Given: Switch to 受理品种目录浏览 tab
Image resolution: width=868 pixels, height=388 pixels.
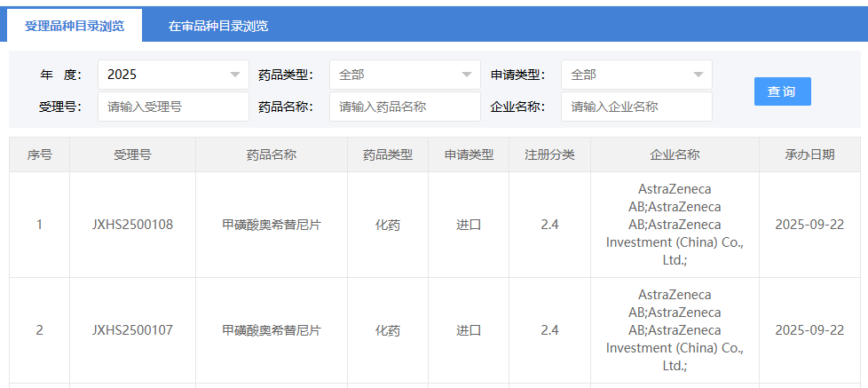Looking at the screenshot, I should pyautogui.click(x=75, y=26).
